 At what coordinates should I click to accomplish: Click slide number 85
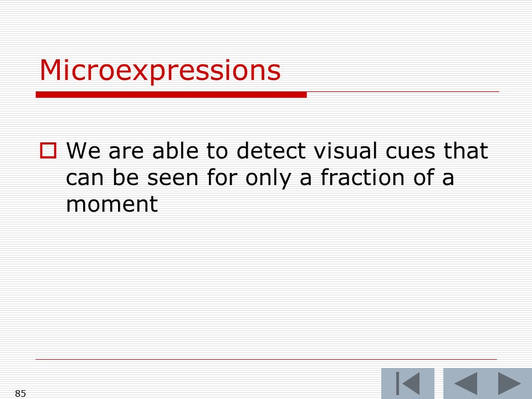[21, 393]
